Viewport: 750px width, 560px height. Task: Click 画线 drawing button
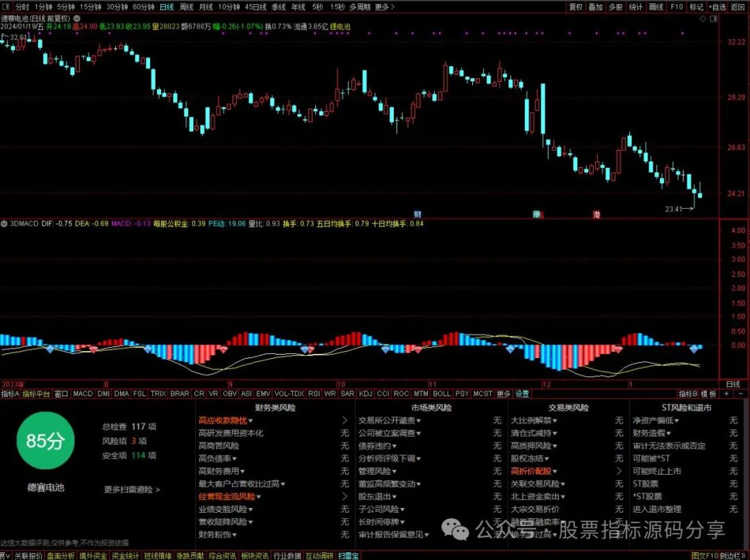pos(656,7)
